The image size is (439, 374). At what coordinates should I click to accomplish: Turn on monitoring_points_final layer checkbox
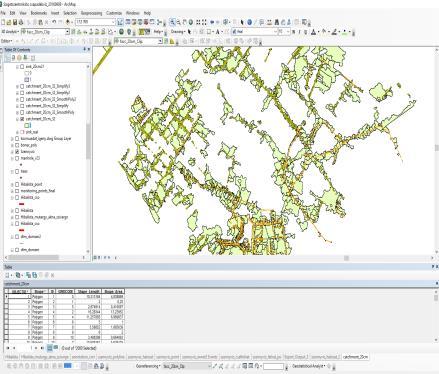17,191
